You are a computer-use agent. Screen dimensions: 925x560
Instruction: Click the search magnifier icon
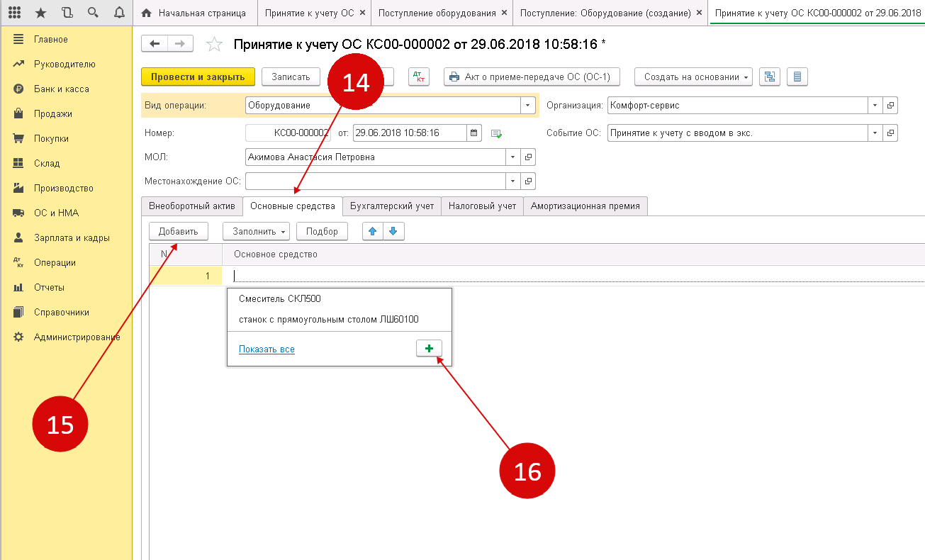coord(93,13)
